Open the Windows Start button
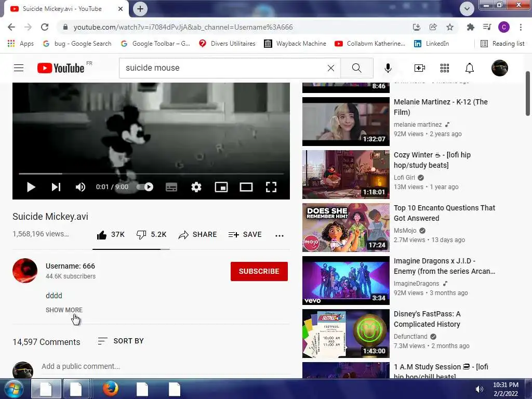 (13, 389)
